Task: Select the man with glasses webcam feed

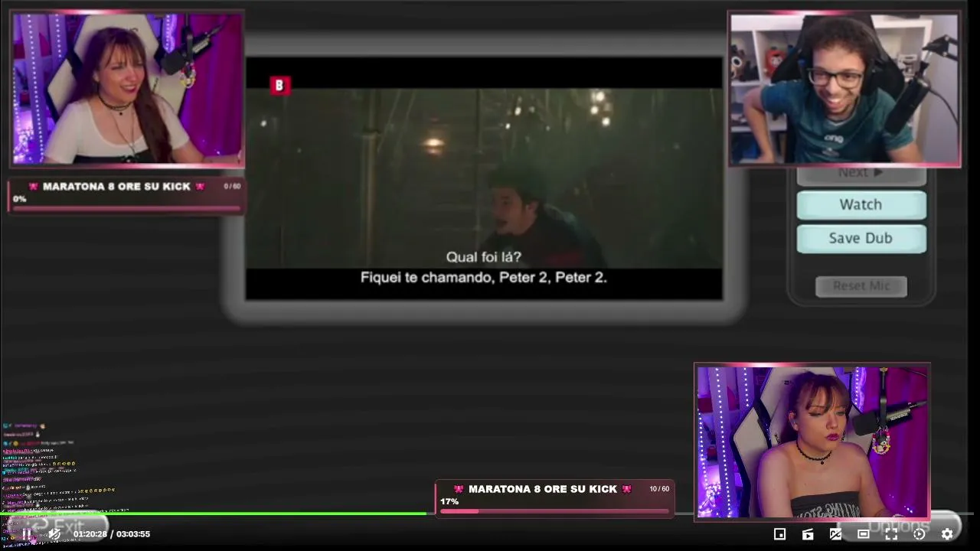Action: 844,88
